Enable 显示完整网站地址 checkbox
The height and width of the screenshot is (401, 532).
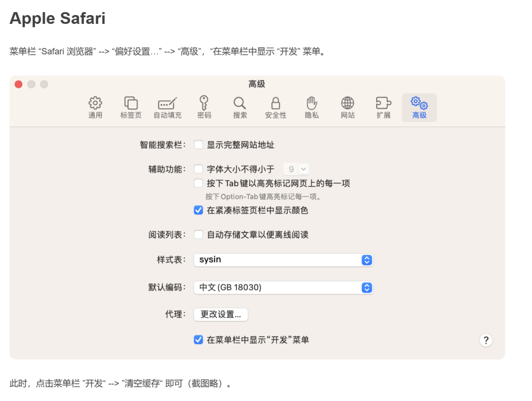[x=198, y=145]
